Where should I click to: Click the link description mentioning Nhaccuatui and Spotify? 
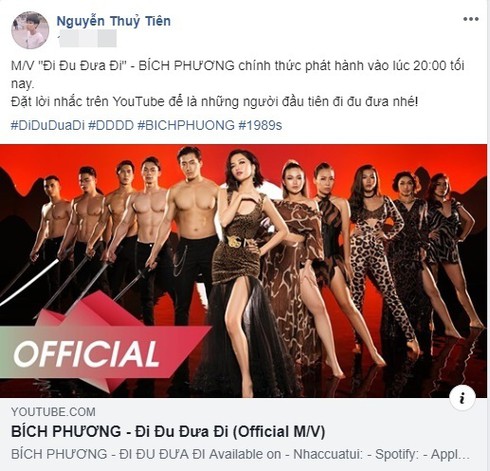[x=240, y=454]
